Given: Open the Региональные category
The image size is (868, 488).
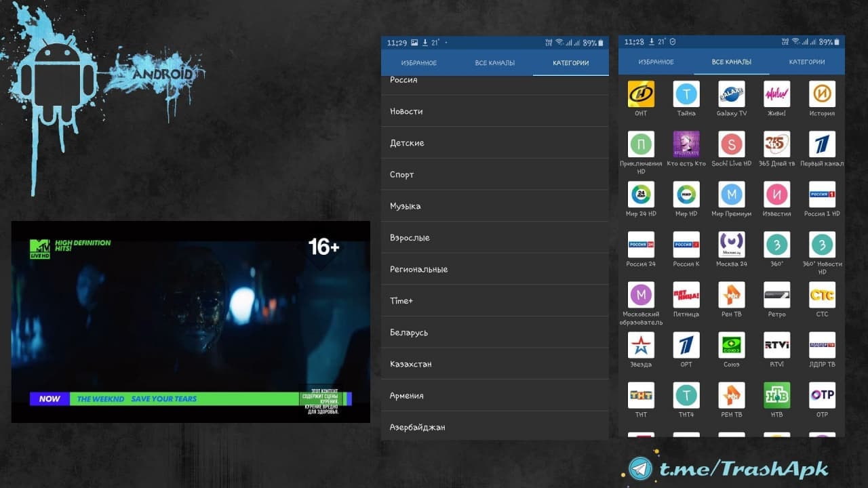Looking at the screenshot, I should coord(495,269).
